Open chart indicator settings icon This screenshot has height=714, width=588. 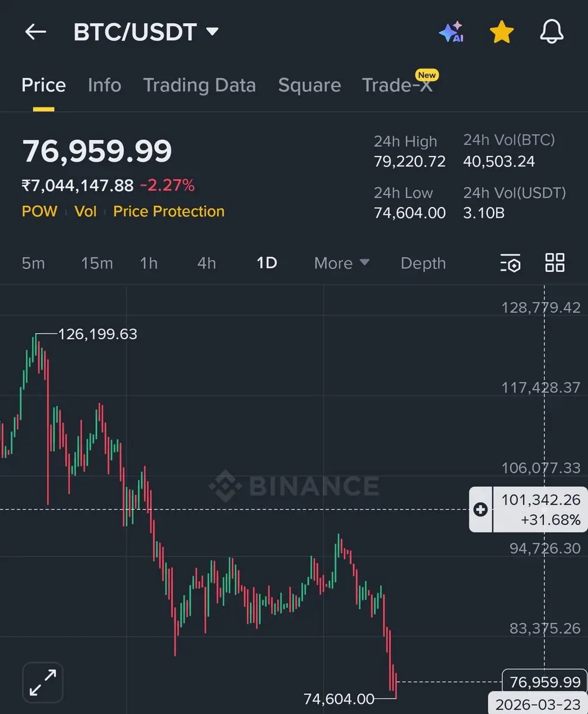(510, 263)
